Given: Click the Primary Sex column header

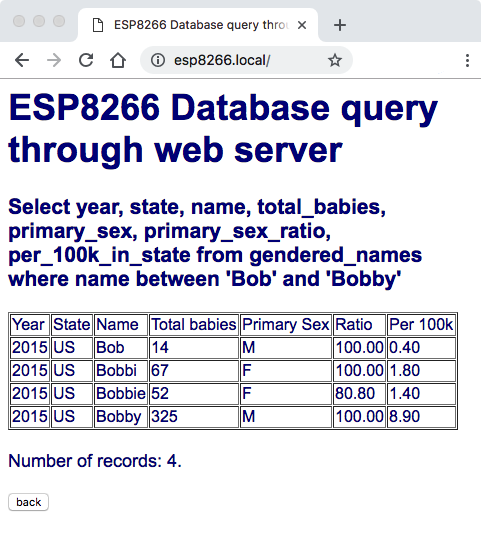Looking at the screenshot, I should click(x=286, y=325).
